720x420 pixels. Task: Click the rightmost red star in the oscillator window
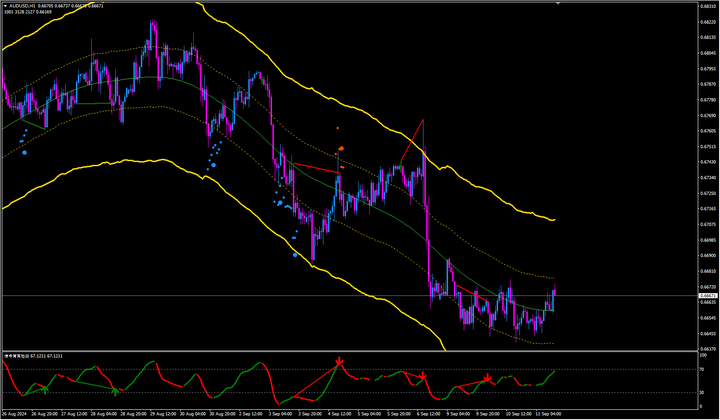coord(487,379)
